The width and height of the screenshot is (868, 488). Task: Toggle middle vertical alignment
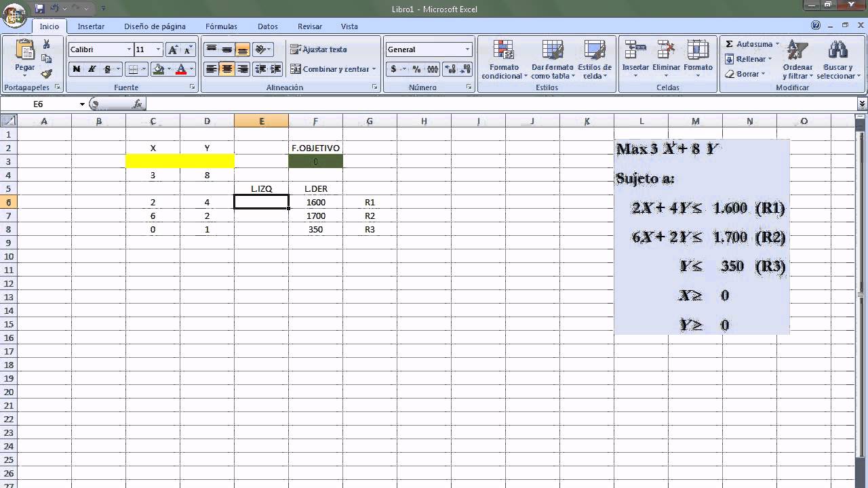[x=227, y=49]
